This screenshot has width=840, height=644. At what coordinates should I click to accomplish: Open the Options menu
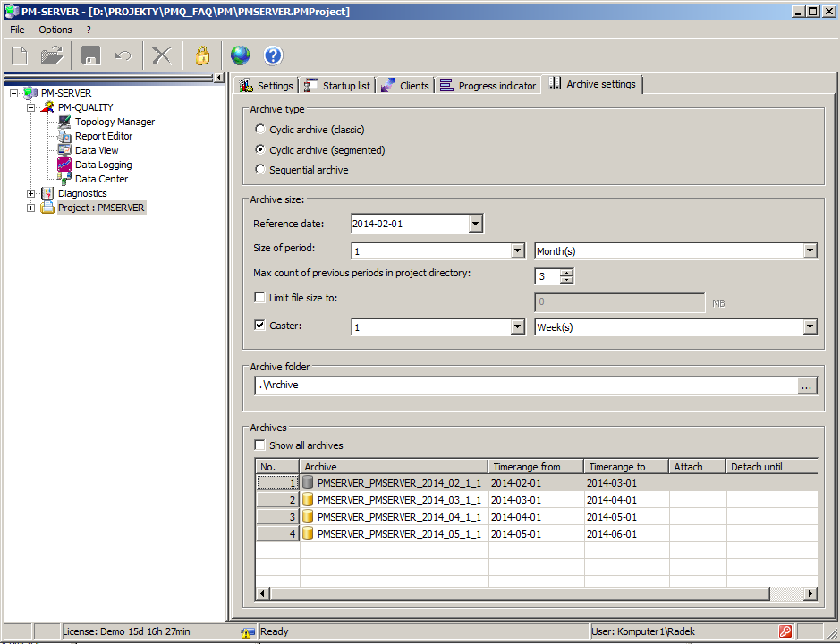coord(55,30)
